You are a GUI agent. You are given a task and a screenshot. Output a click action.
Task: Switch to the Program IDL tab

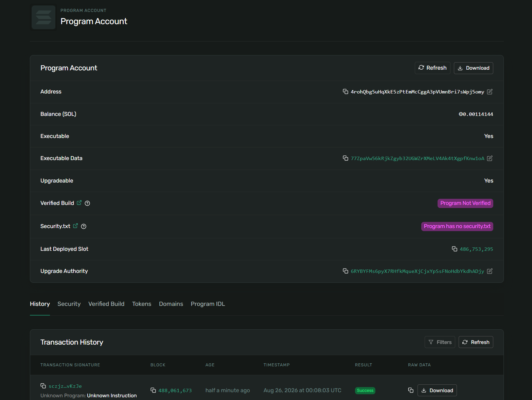[208, 304]
